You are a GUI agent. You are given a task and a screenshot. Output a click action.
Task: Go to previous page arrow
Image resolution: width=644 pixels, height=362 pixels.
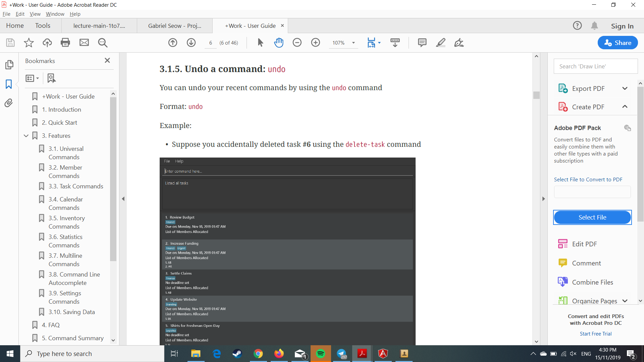click(173, 43)
